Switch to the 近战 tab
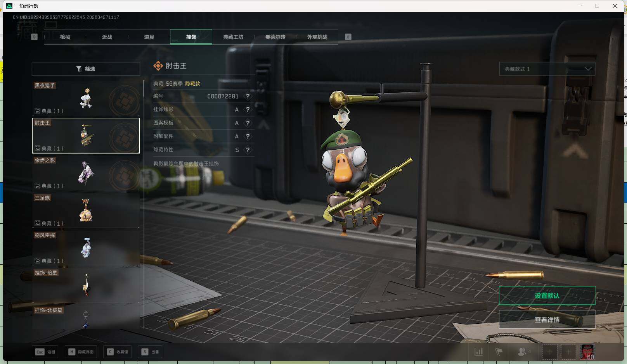627x364 pixels. point(107,37)
